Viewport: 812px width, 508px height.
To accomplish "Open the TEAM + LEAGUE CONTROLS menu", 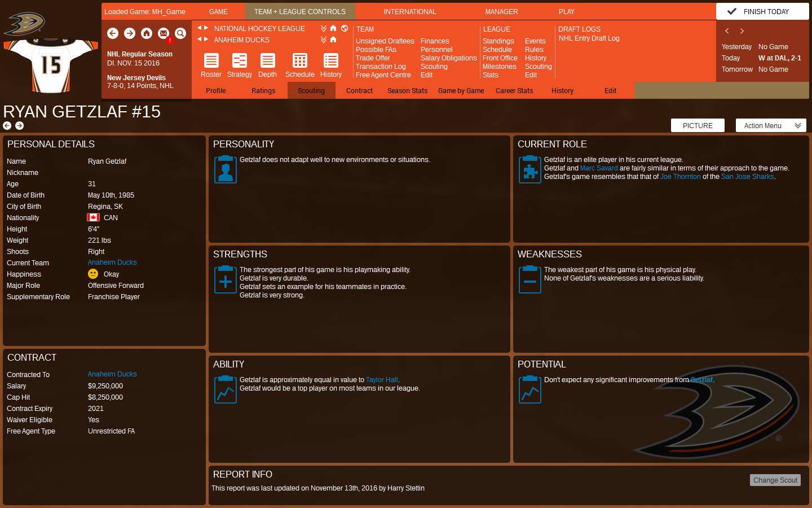I will point(300,11).
